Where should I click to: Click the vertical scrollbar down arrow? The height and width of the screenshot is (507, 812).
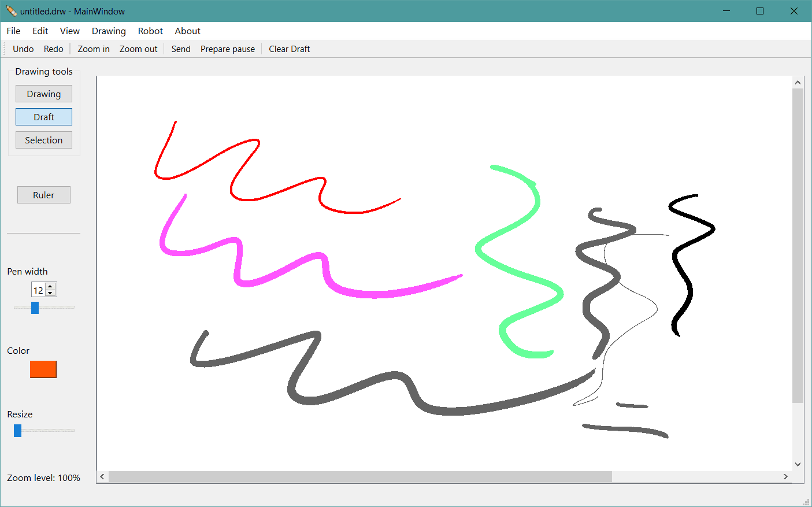pos(798,464)
